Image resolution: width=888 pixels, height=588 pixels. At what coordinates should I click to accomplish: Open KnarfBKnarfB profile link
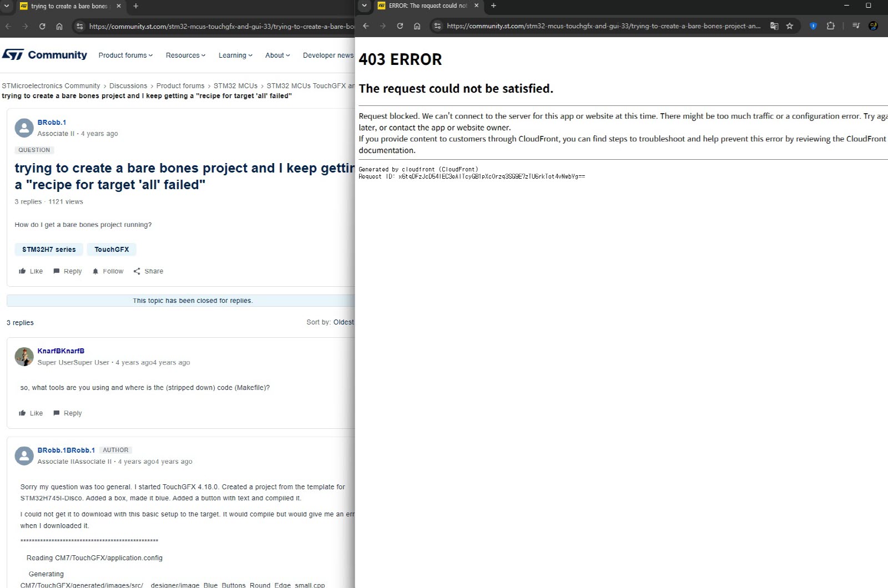[x=61, y=351]
